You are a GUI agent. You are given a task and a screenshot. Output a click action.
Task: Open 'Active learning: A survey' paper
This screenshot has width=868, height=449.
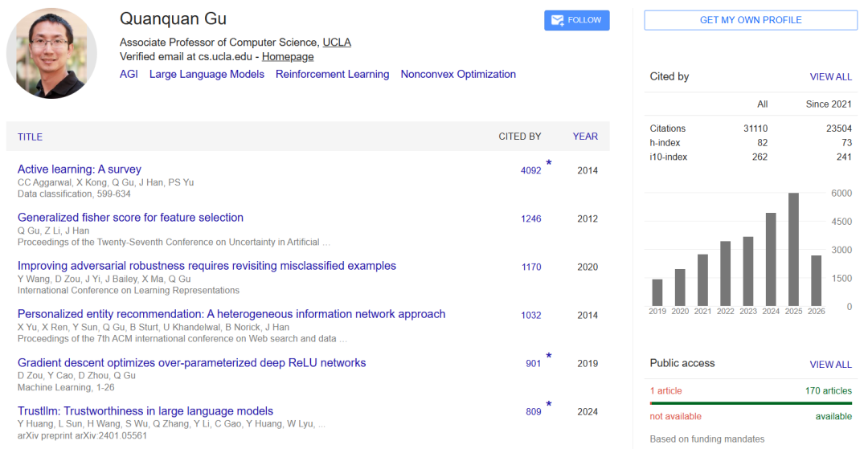click(x=79, y=169)
